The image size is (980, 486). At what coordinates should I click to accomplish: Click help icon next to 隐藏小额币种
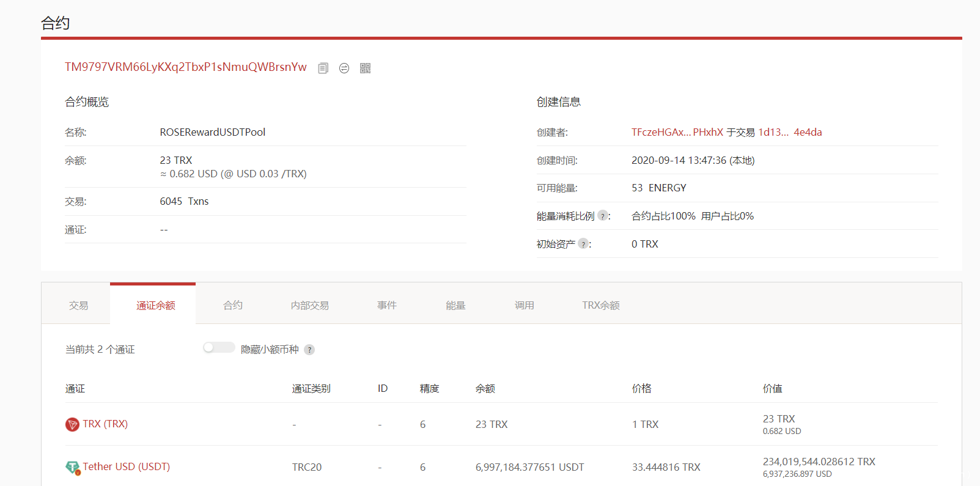[309, 350]
